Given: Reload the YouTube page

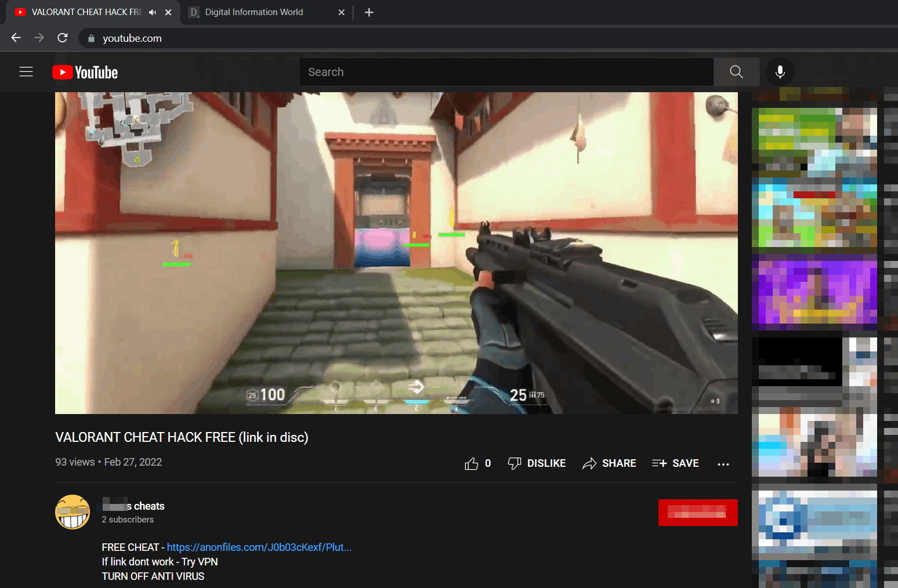Looking at the screenshot, I should click(x=63, y=38).
